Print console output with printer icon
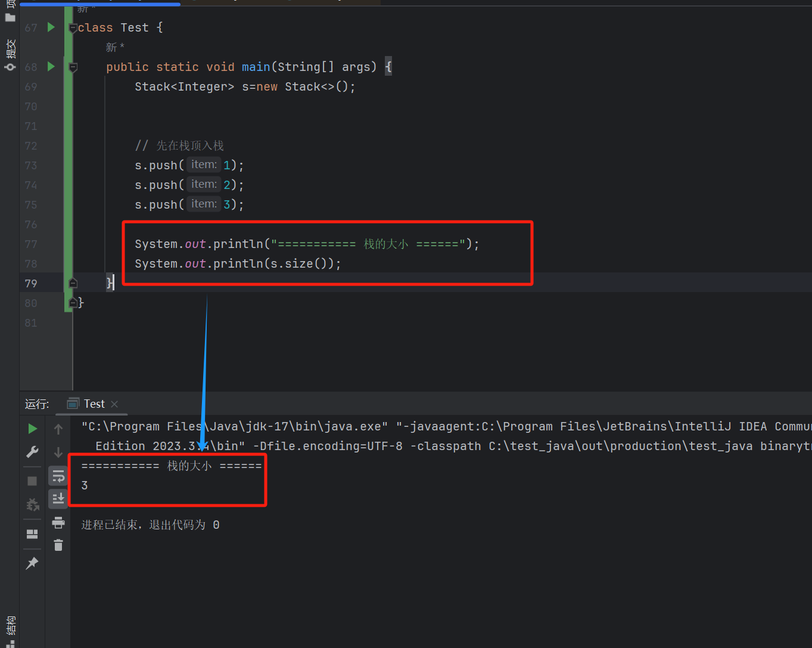The image size is (812, 648). click(x=58, y=523)
